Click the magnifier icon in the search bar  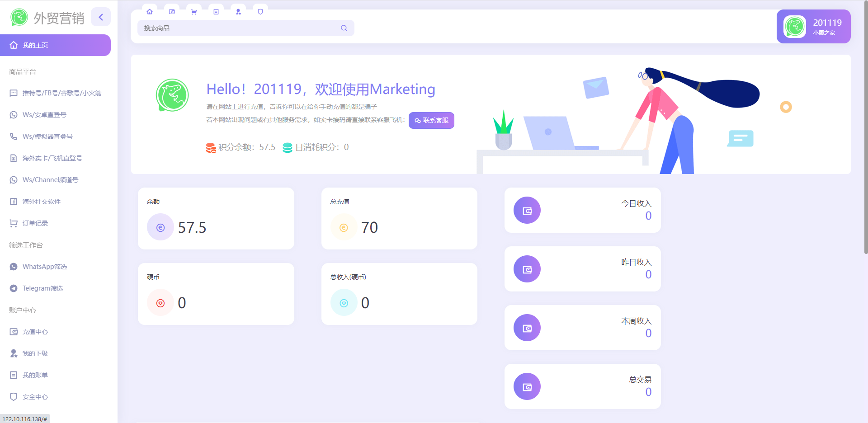pos(344,28)
